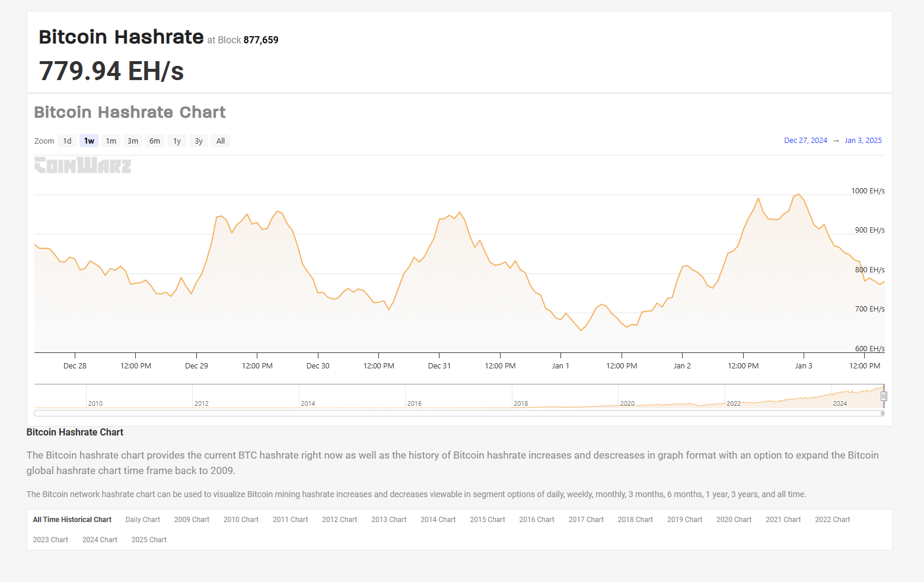
Task: Zoom chart to 3y range
Action: 199,141
